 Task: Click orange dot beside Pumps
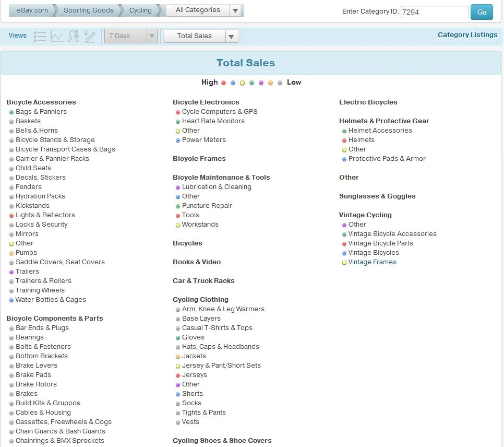tap(11, 253)
